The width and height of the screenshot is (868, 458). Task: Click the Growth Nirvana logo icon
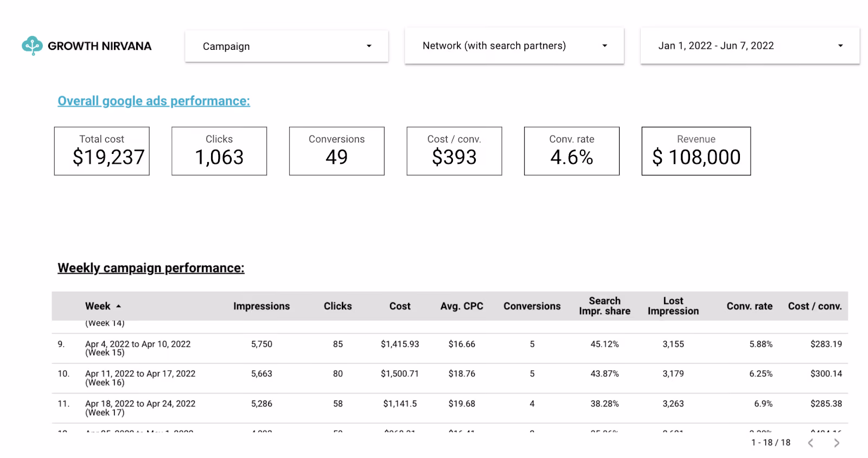(32, 46)
